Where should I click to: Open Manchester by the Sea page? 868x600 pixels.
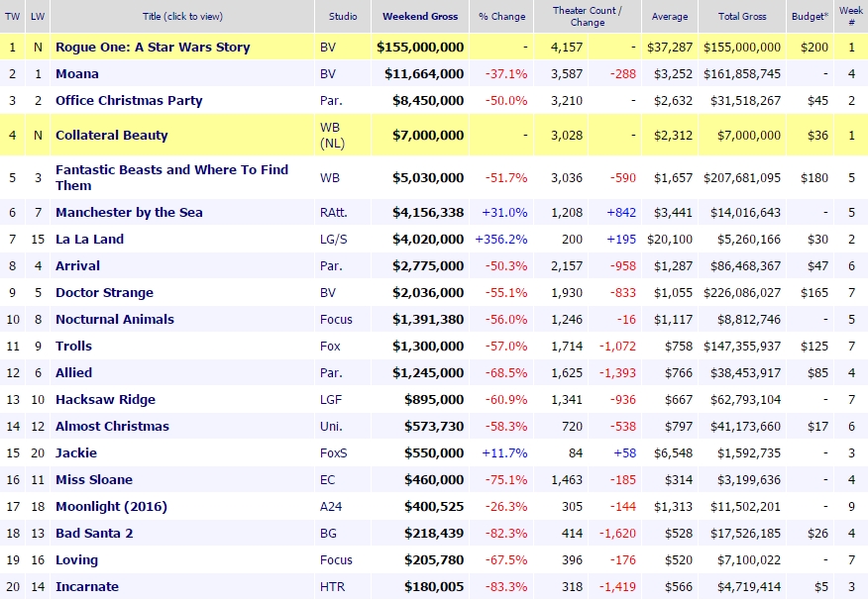click(129, 213)
